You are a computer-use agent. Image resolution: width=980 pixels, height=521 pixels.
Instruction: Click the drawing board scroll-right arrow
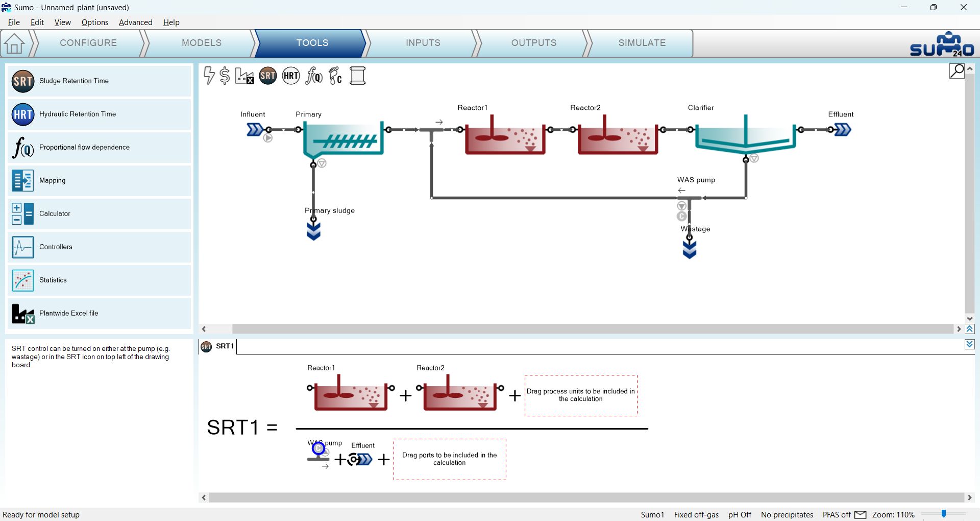pyautogui.click(x=959, y=329)
